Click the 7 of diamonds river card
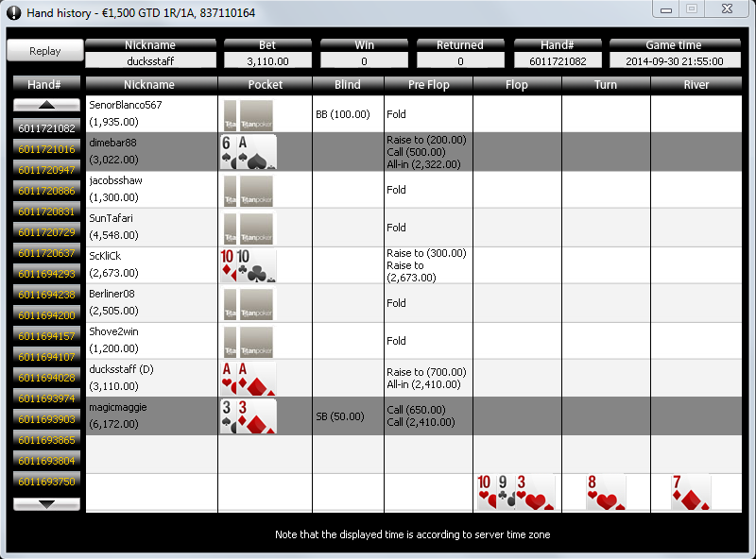Image resolution: width=756 pixels, height=559 pixels. coord(691,492)
